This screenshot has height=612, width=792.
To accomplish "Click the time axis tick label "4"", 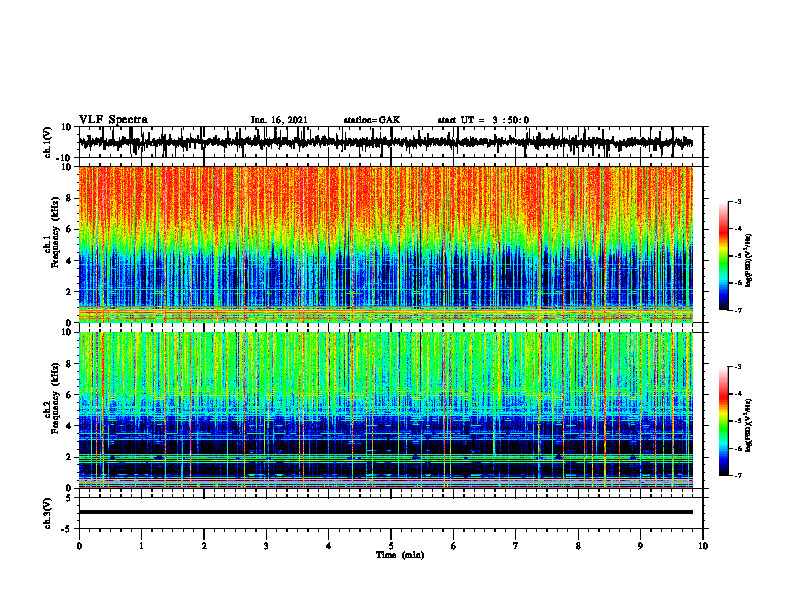I will pos(329,546).
